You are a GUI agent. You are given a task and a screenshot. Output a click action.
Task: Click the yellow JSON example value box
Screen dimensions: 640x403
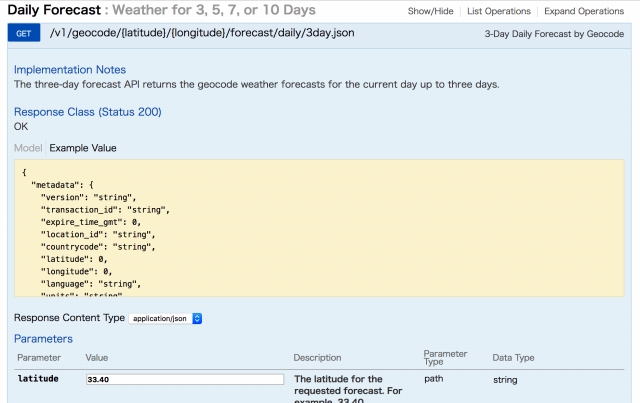(320, 228)
